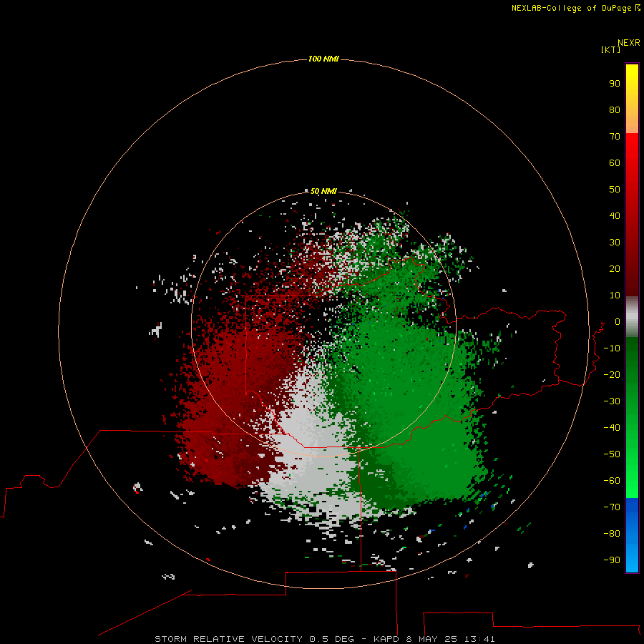644x644 pixels.
Task: Click the 0 value on velocity scale
Action: pyautogui.click(x=618, y=322)
